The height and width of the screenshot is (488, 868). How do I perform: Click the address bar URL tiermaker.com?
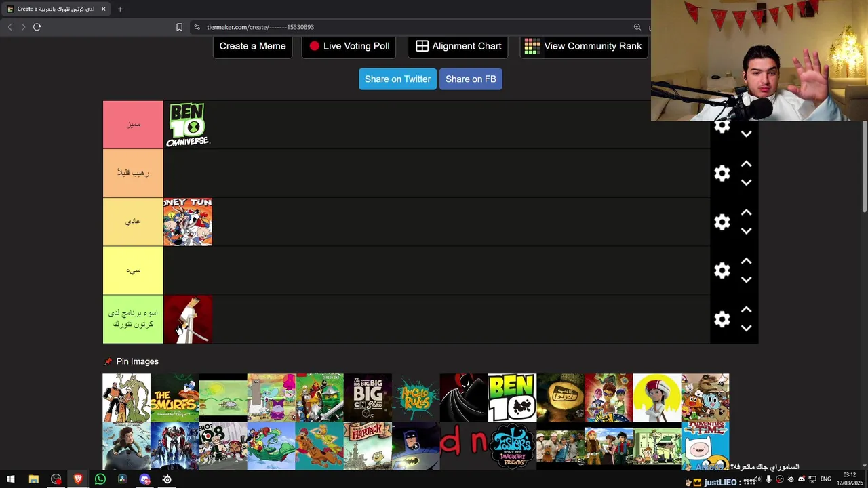260,27
